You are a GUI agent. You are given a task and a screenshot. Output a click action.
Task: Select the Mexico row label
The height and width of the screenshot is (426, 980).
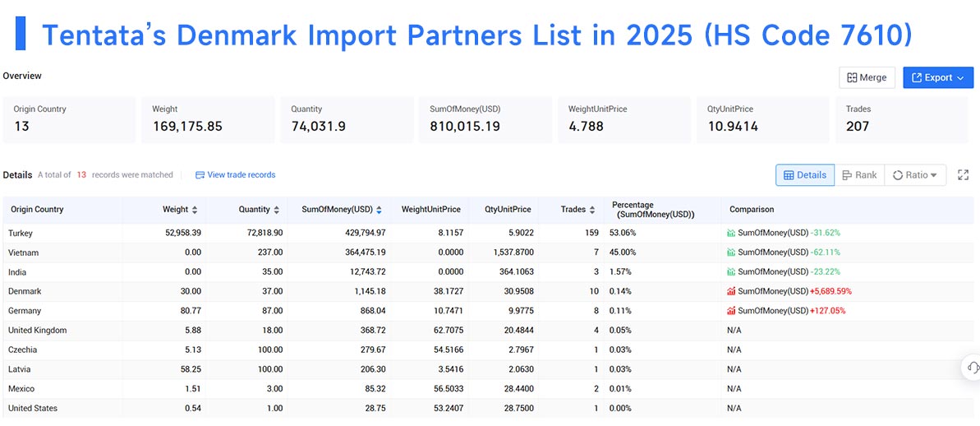pyautogui.click(x=21, y=388)
